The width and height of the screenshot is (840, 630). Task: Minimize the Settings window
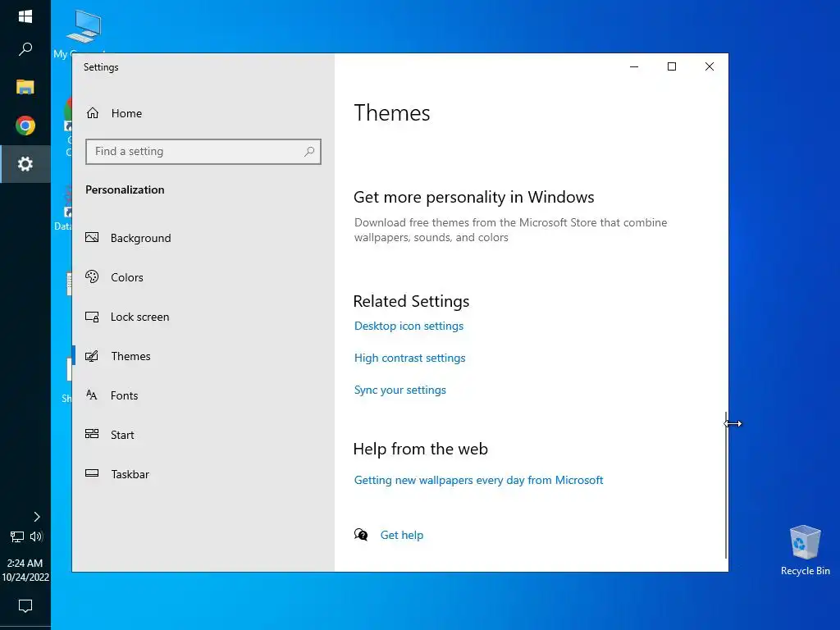[634, 66]
